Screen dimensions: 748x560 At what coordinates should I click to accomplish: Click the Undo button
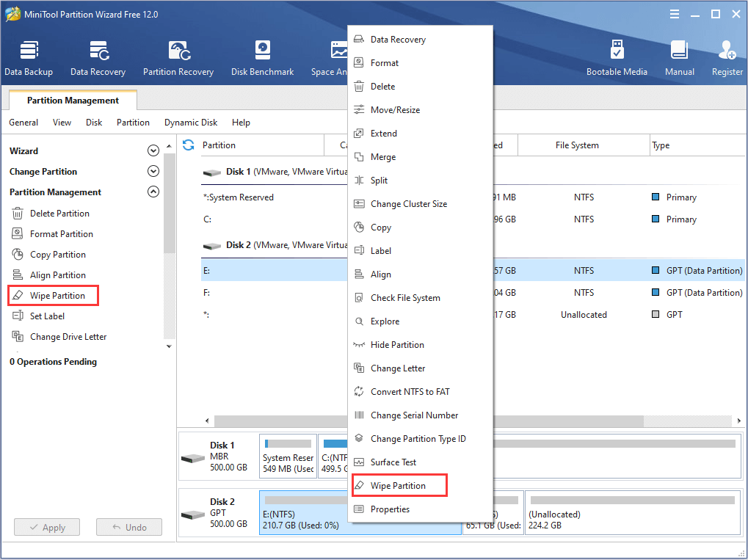128,527
